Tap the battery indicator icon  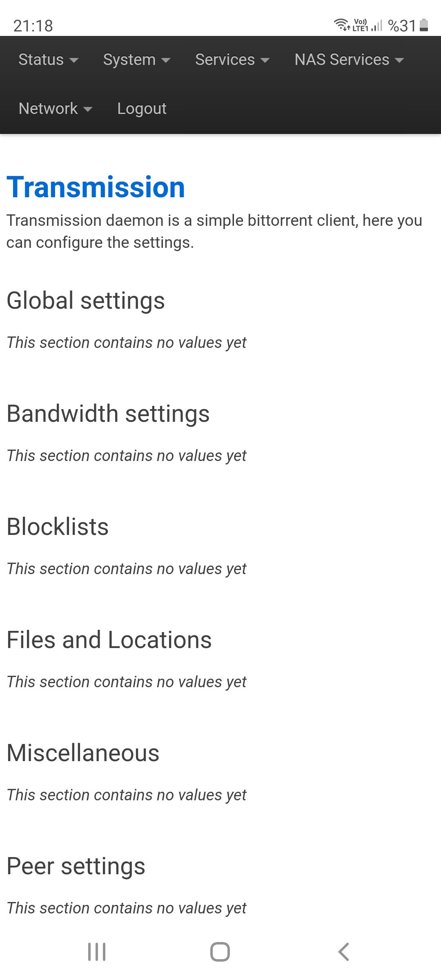pyautogui.click(x=424, y=25)
